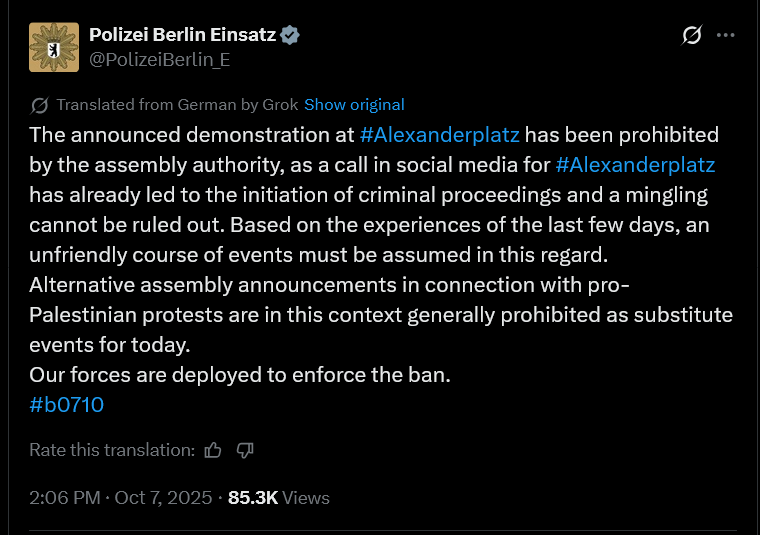Click the opening words "The announced demonstration at"
Image resolution: width=760 pixels, height=535 pixels.
point(192,134)
